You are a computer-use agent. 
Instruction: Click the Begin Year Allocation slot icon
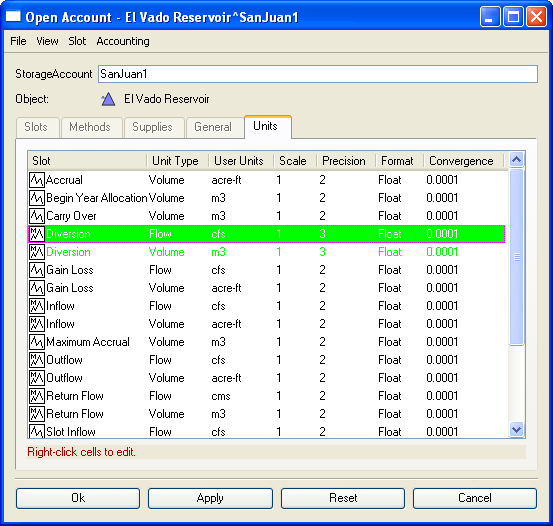(37, 198)
